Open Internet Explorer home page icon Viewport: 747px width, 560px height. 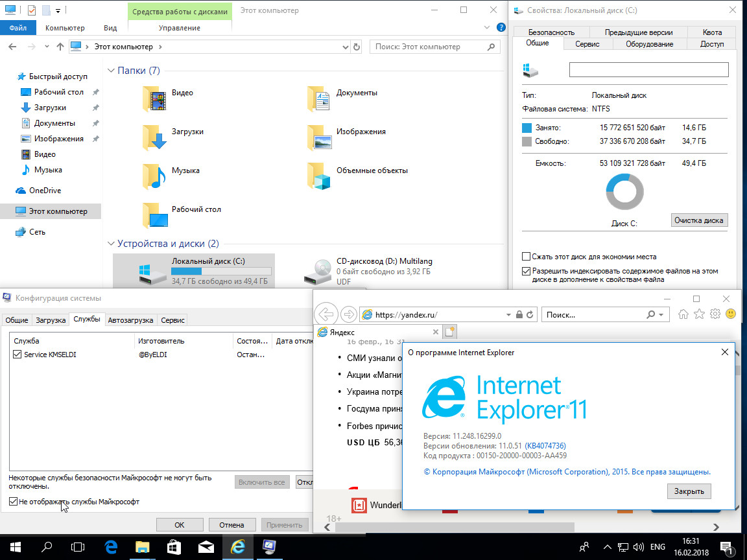[683, 314]
